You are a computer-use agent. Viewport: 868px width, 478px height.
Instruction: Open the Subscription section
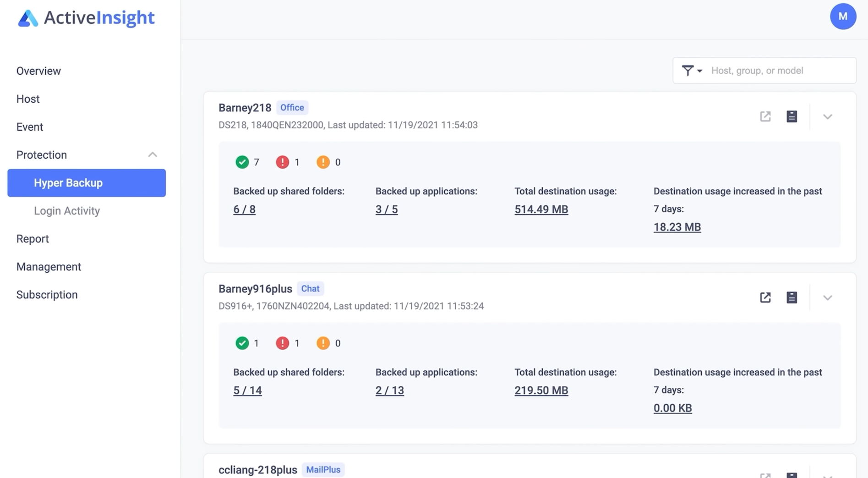point(47,295)
